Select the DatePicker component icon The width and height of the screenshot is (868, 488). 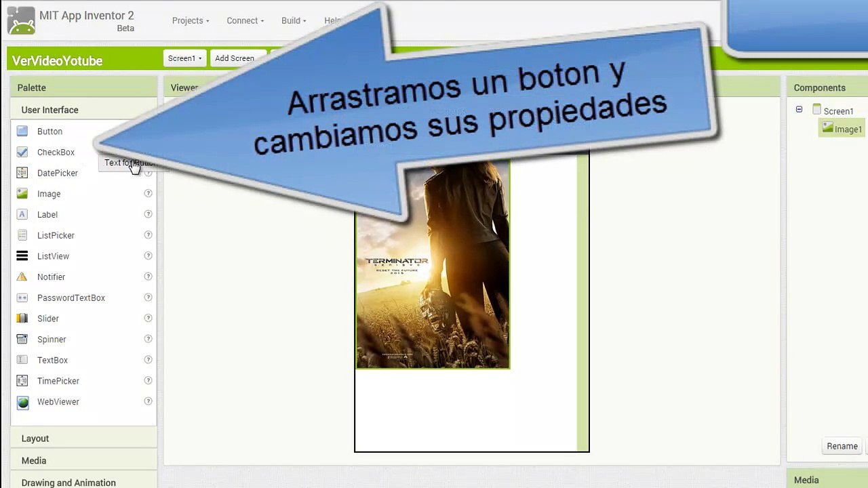(x=22, y=173)
